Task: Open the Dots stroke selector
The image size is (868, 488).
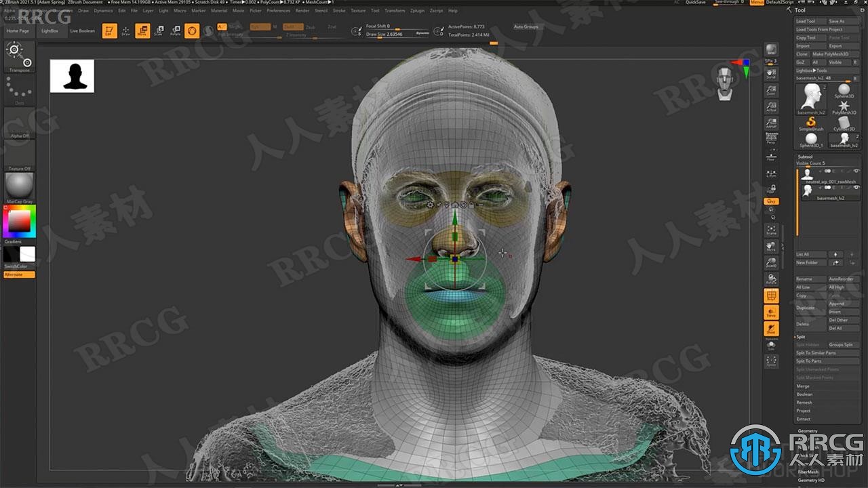Action: pyautogui.click(x=19, y=90)
